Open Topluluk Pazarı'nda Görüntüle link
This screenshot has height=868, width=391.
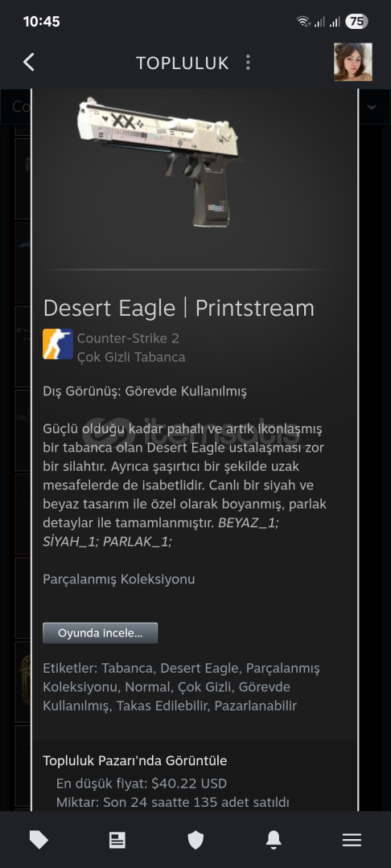tap(135, 760)
